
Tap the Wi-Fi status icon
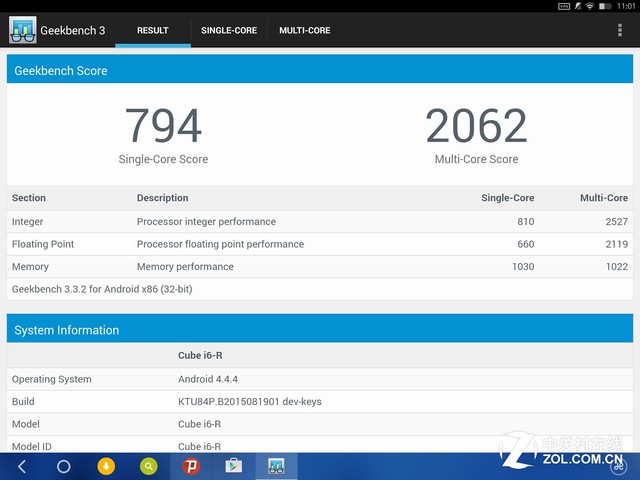click(x=591, y=6)
